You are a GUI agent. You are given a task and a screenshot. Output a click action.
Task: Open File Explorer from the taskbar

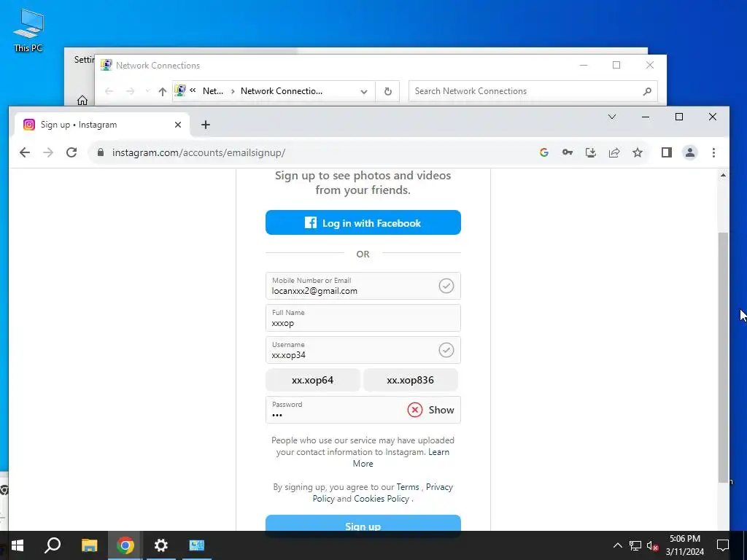[89, 545]
